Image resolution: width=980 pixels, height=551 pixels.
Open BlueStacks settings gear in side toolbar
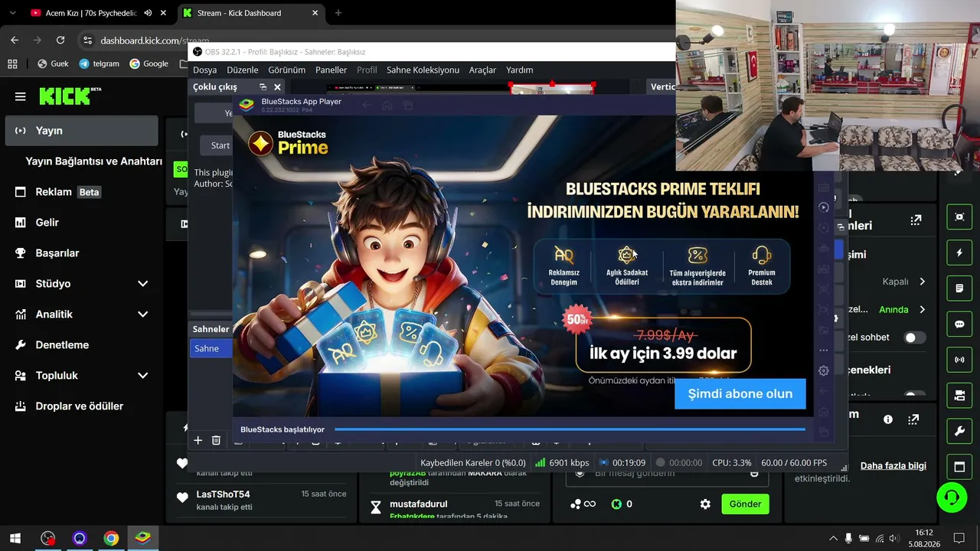point(824,371)
